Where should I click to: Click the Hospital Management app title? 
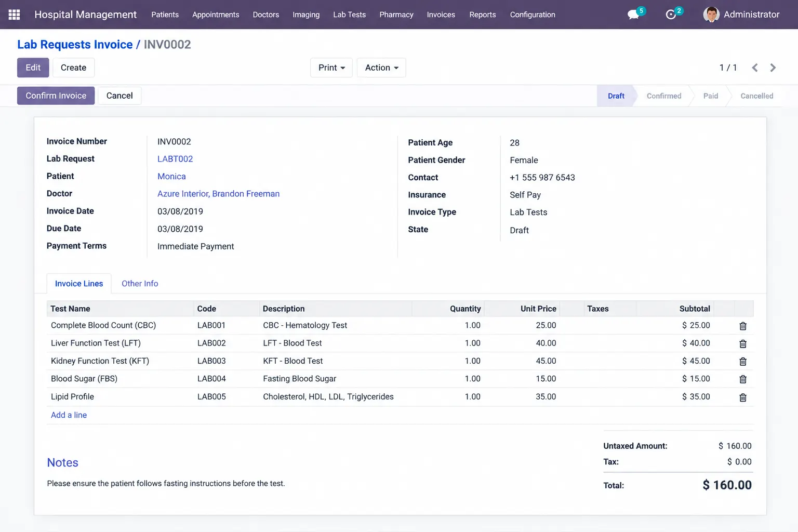tap(86, 15)
